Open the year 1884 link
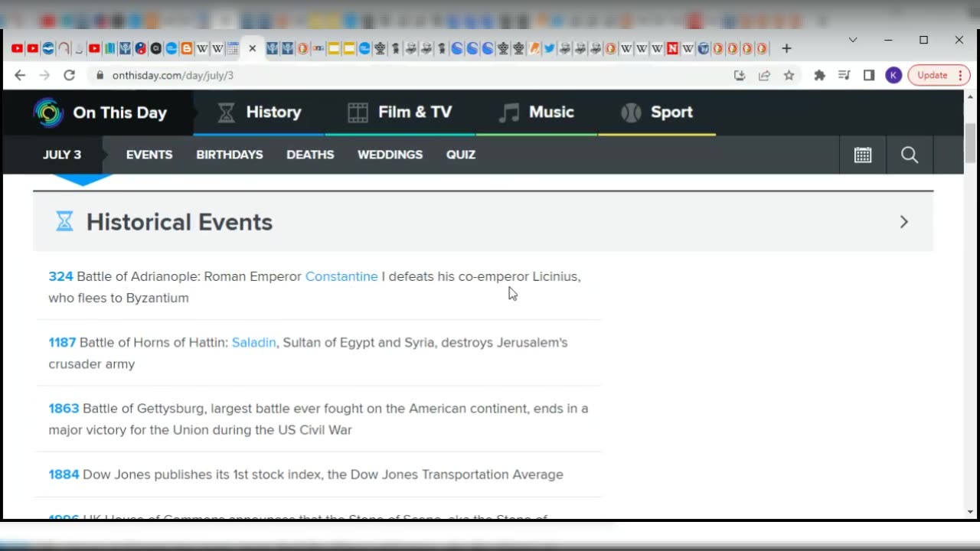 pyautogui.click(x=64, y=474)
